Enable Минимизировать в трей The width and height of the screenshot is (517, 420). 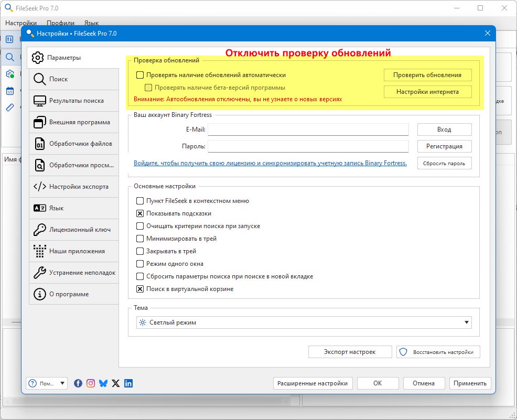point(140,239)
